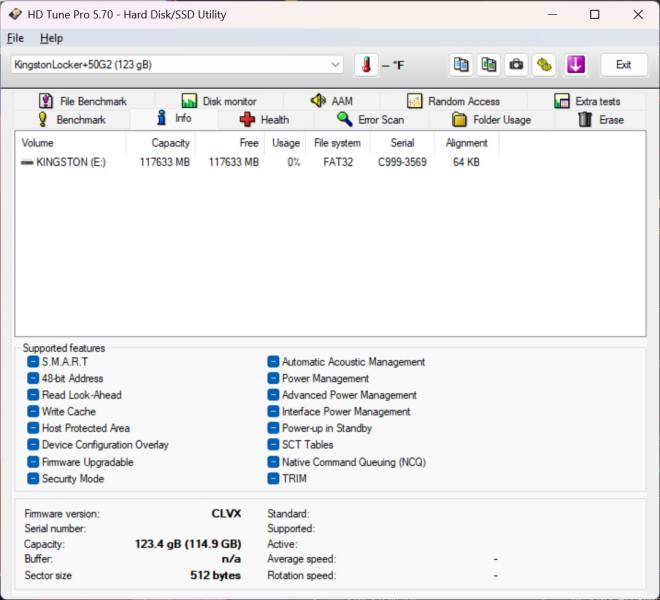Toggle the Security Mode box
Screen dimensions: 660x600
pyautogui.click(x=33, y=479)
